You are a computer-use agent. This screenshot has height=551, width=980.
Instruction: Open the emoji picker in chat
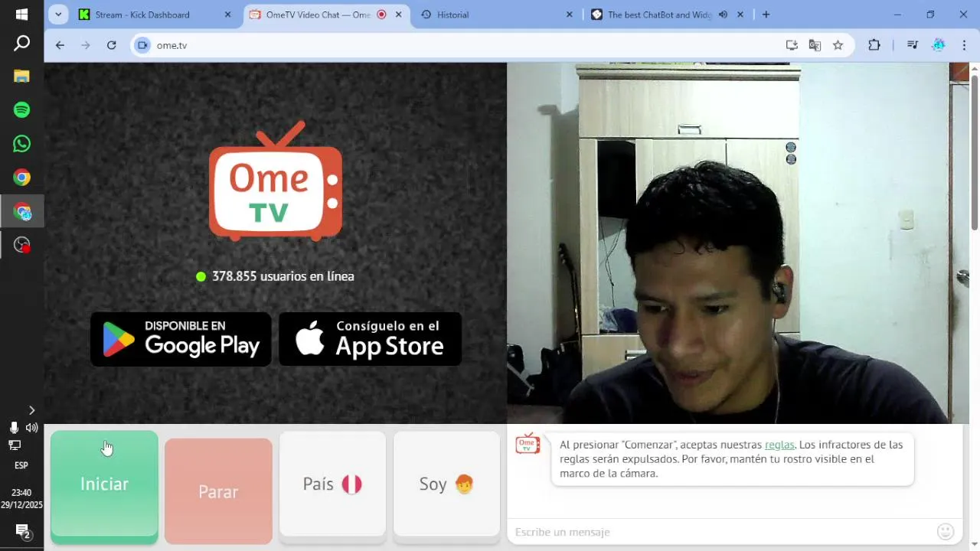(x=946, y=531)
